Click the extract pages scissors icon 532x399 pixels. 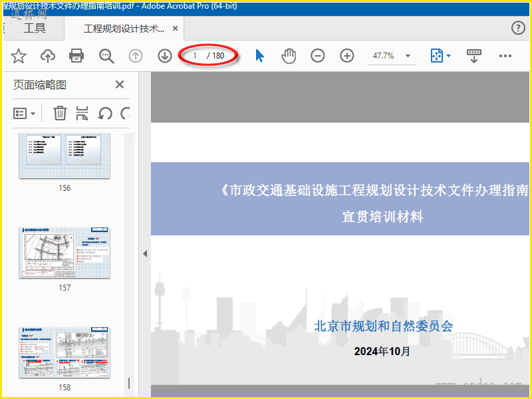[x=82, y=113]
